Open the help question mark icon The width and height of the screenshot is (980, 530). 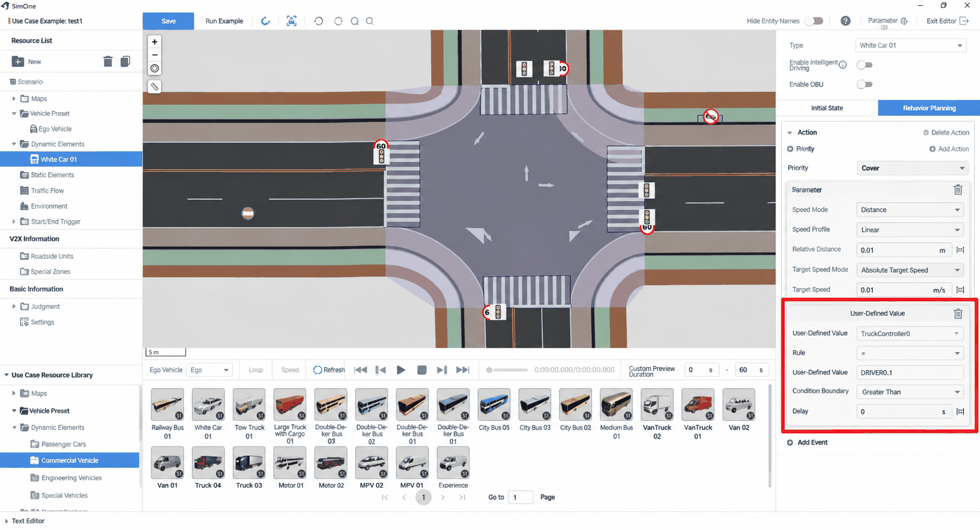(846, 21)
